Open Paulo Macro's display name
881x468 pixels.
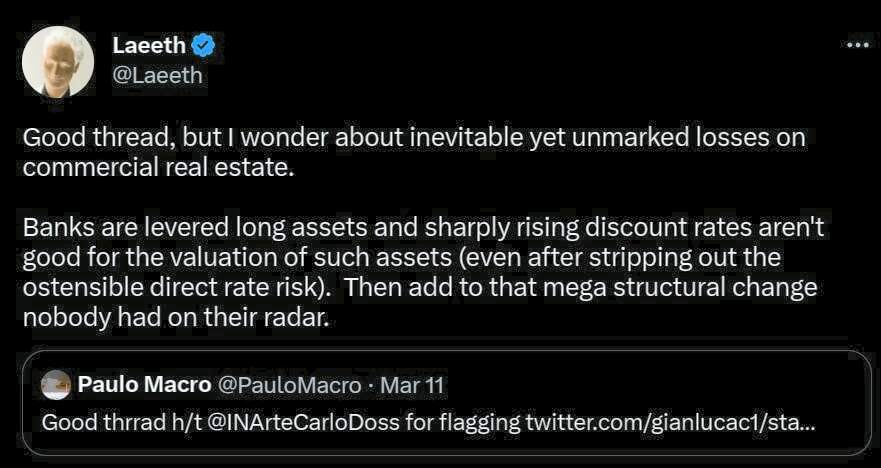[143, 385]
